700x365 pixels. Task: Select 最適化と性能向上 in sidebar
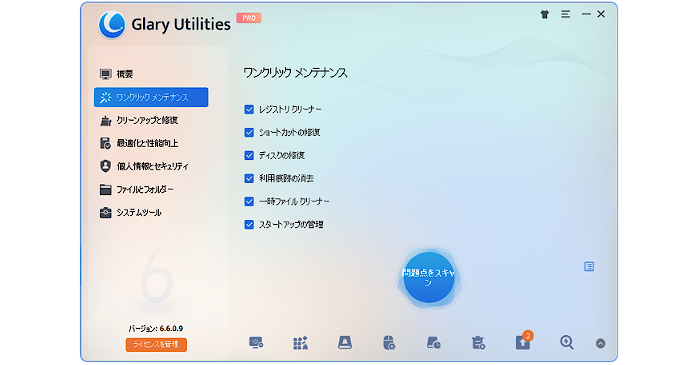pyautogui.click(x=151, y=143)
